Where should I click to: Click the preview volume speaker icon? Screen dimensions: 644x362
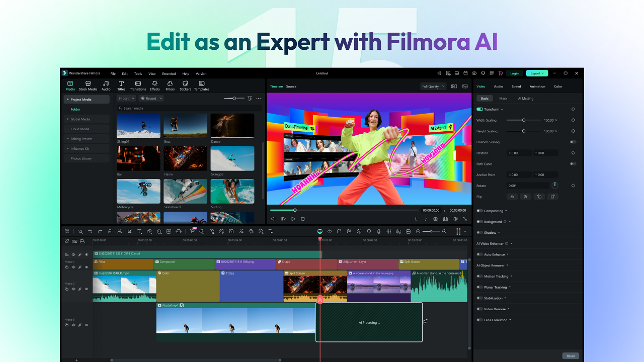[x=455, y=219]
